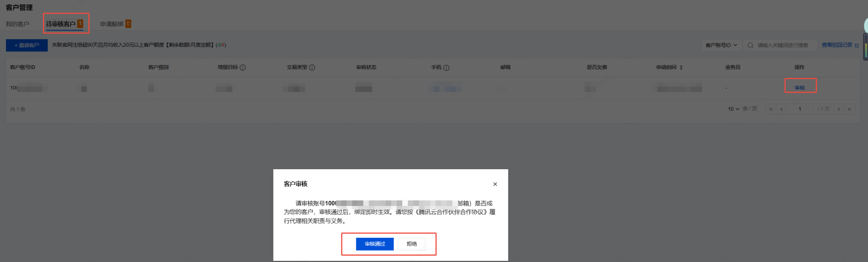This screenshot has width=868, height=262.
Task: Click the 客户账号ID column header
Action: [23, 67]
